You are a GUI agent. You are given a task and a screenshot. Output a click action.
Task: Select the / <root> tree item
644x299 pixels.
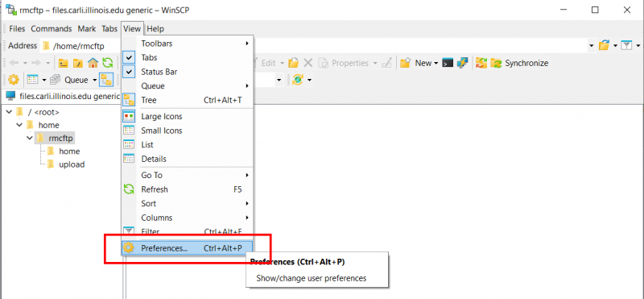tap(38, 111)
